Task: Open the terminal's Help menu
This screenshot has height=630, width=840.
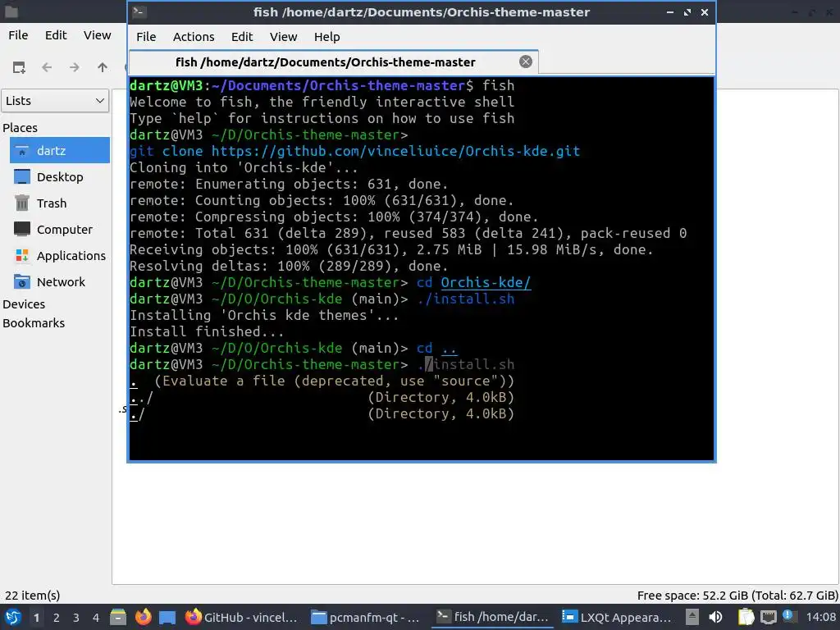Action: 326,37
